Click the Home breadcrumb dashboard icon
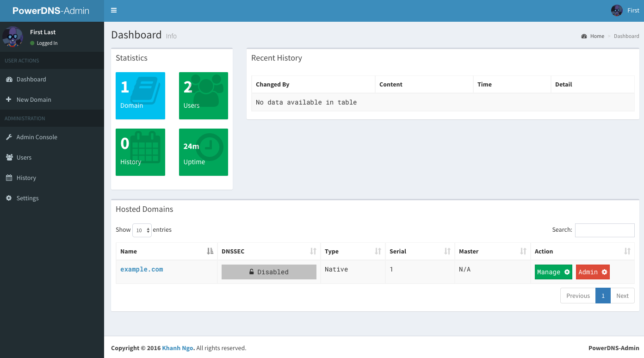 584,36
